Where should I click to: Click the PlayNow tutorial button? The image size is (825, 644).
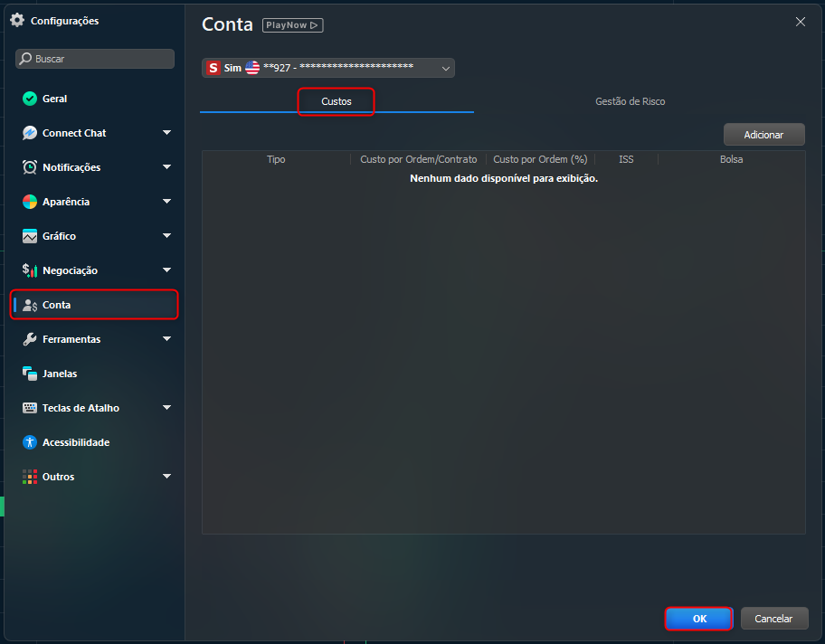click(x=292, y=25)
